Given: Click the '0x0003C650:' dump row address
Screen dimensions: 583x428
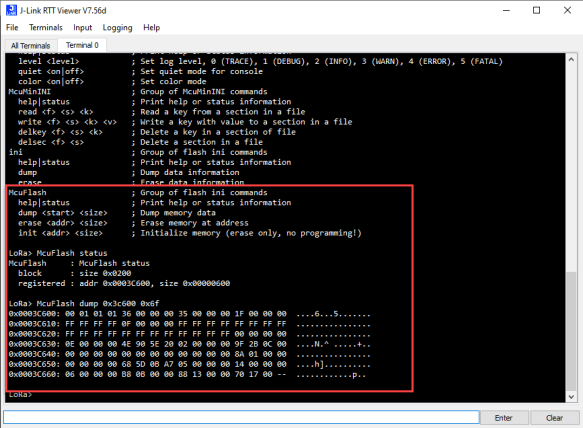Looking at the screenshot, I should coord(35,364).
